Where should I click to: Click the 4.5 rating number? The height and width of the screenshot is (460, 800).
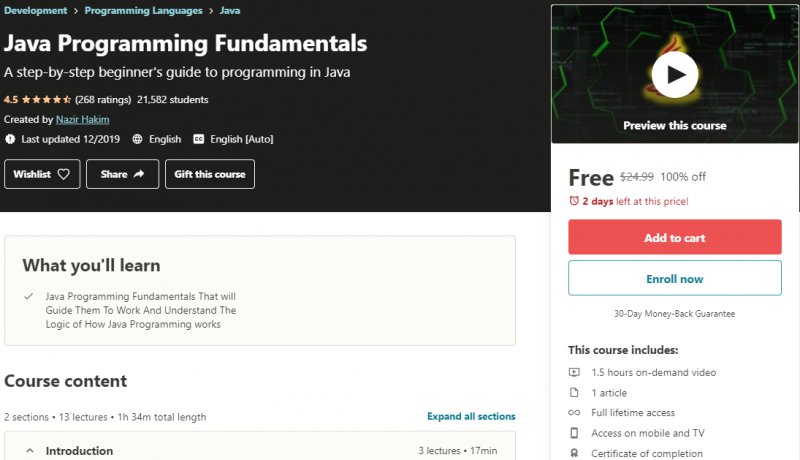pos(11,99)
